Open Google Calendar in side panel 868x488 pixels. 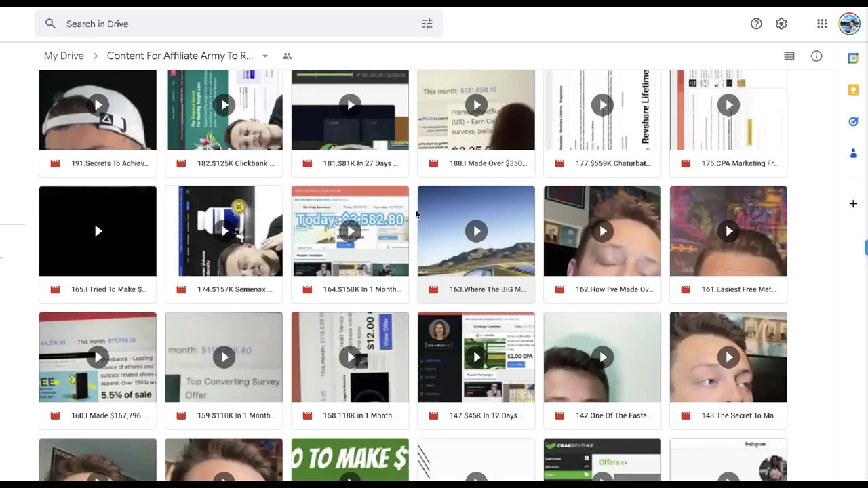click(x=853, y=58)
